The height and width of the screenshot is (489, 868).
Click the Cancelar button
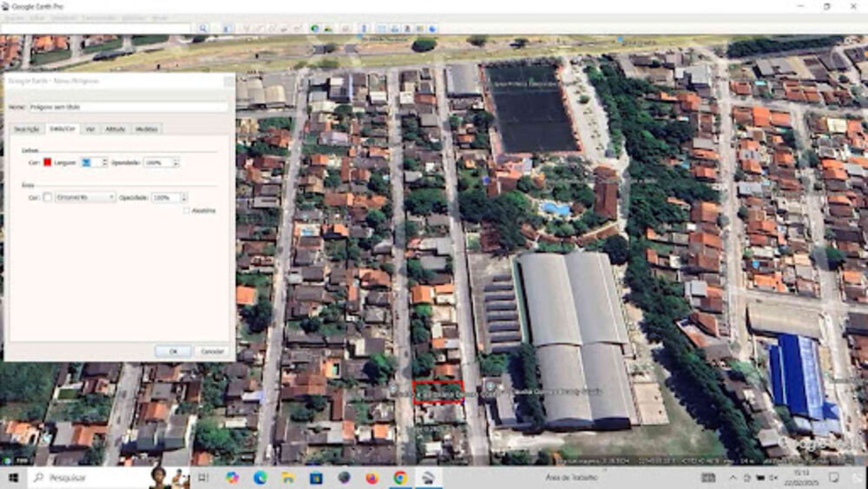pos(212,351)
